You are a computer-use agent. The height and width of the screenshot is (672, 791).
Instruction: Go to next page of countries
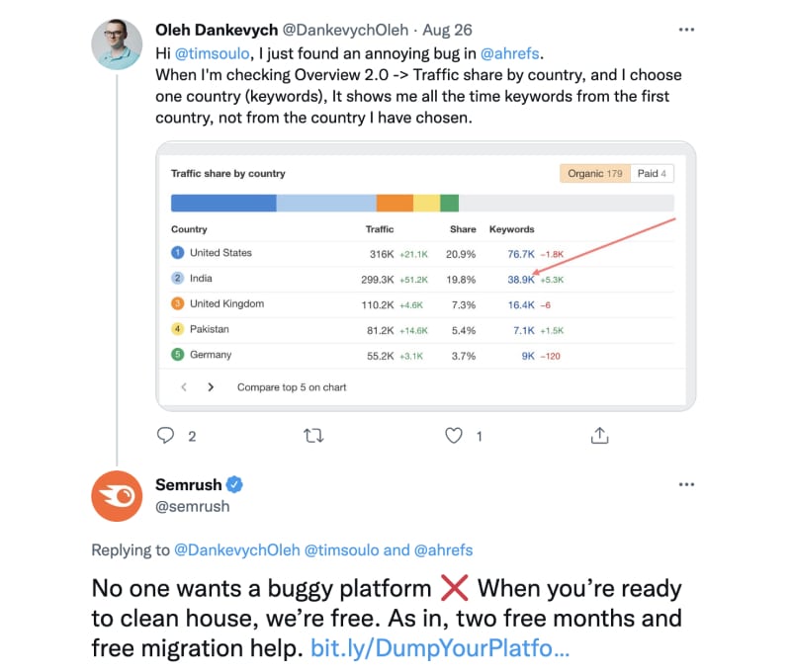point(211,387)
